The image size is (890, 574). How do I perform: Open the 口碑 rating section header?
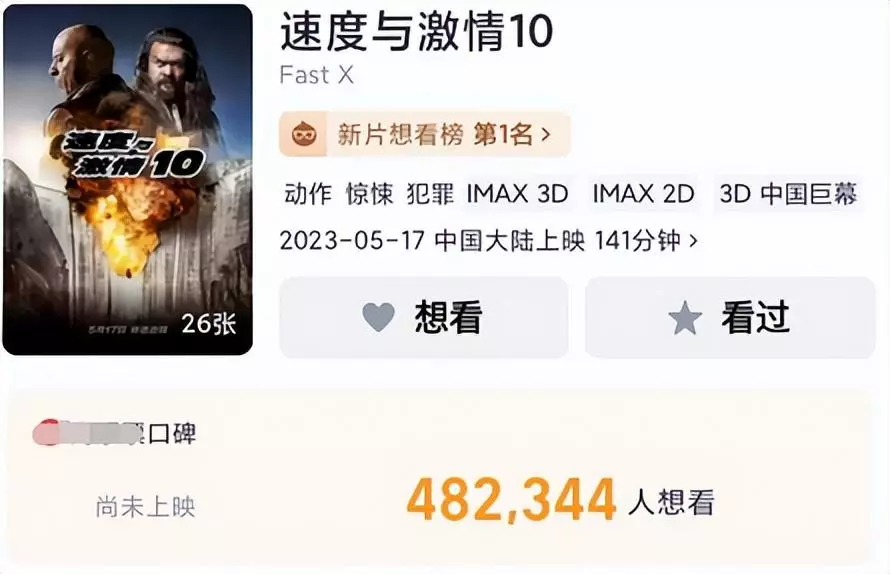coord(115,434)
